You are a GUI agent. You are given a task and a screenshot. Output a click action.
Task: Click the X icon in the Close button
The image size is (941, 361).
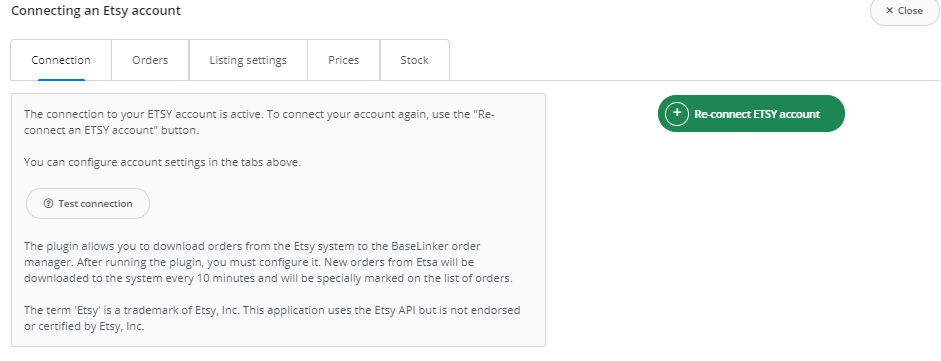point(889,10)
